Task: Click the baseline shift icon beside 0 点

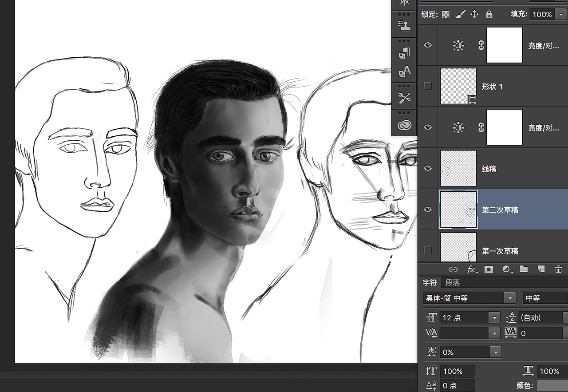Action: pyautogui.click(x=431, y=386)
